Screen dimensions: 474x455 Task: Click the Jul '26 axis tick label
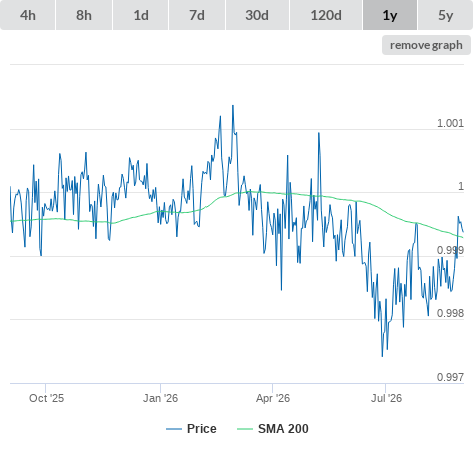[x=386, y=398]
